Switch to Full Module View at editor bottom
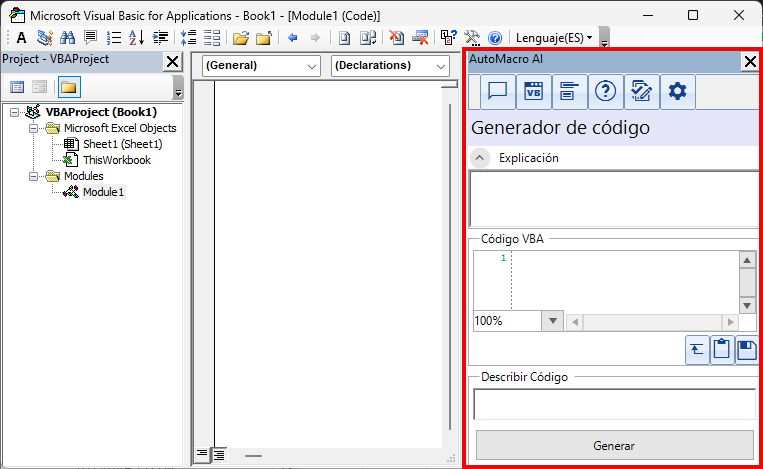763x469 pixels. click(x=219, y=454)
